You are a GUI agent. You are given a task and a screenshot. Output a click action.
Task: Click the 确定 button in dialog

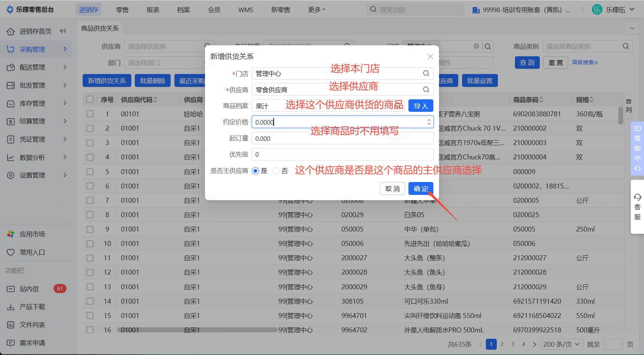421,188
